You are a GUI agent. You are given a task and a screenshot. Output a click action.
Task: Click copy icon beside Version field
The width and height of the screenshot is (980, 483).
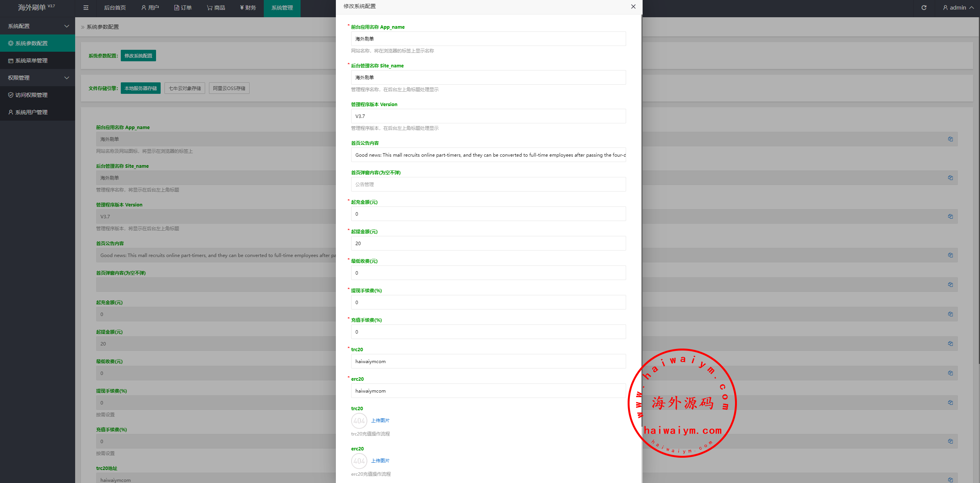(950, 216)
